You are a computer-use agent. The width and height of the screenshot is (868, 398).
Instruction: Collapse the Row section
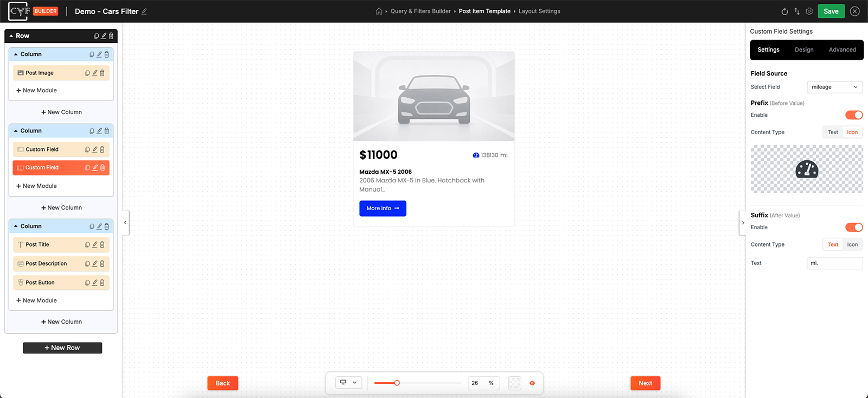11,36
